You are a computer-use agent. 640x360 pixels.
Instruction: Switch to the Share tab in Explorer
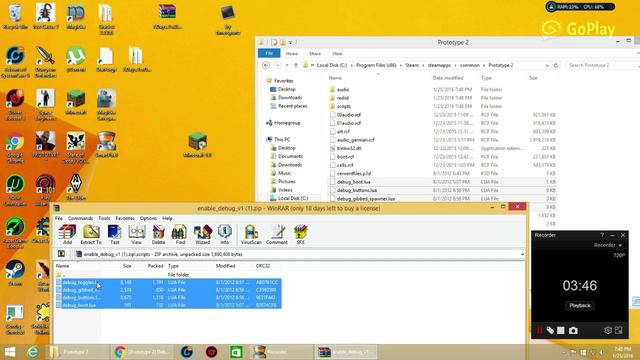pos(315,53)
